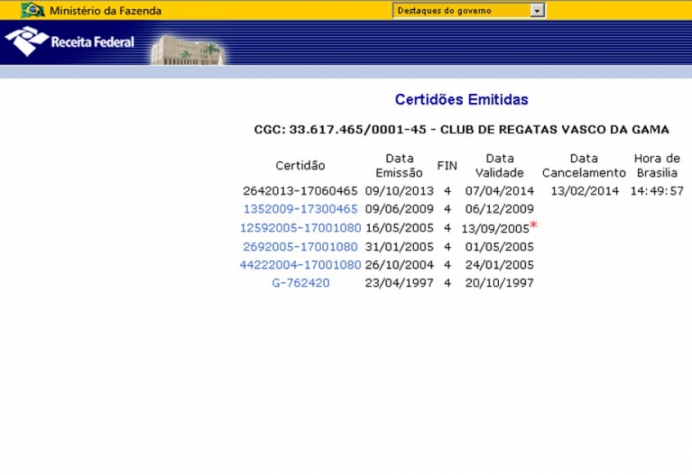Click the Destaques do governo dropdown arrow

tap(537, 11)
